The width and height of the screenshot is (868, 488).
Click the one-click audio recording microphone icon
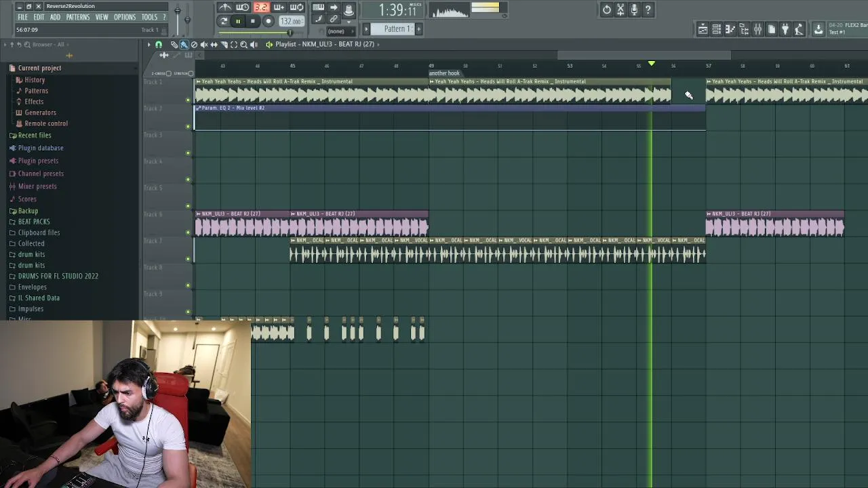coord(634,9)
